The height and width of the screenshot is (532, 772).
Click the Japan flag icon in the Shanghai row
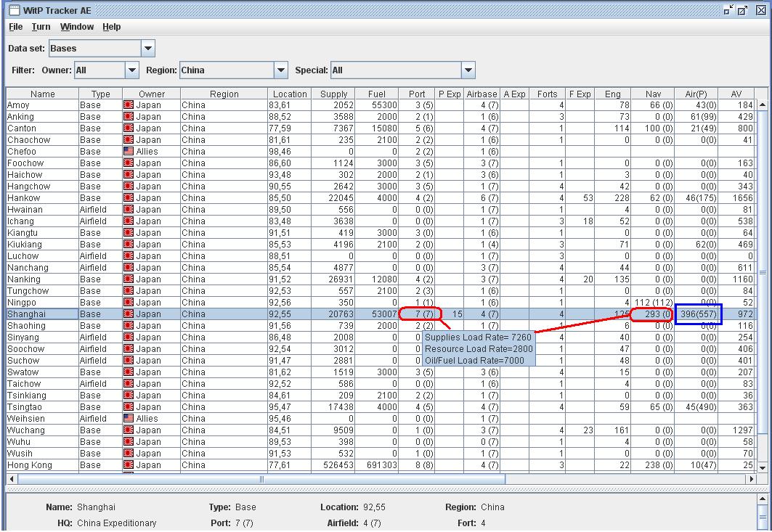point(129,314)
